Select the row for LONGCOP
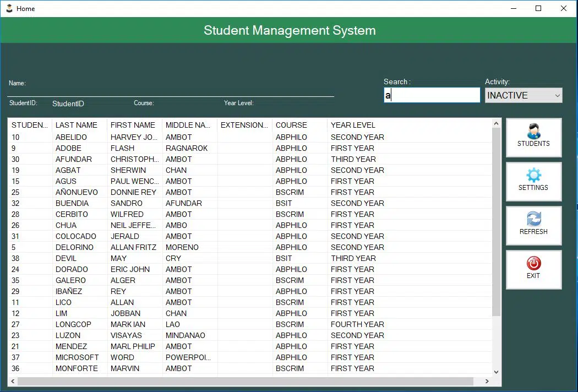578x392 pixels. point(73,324)
